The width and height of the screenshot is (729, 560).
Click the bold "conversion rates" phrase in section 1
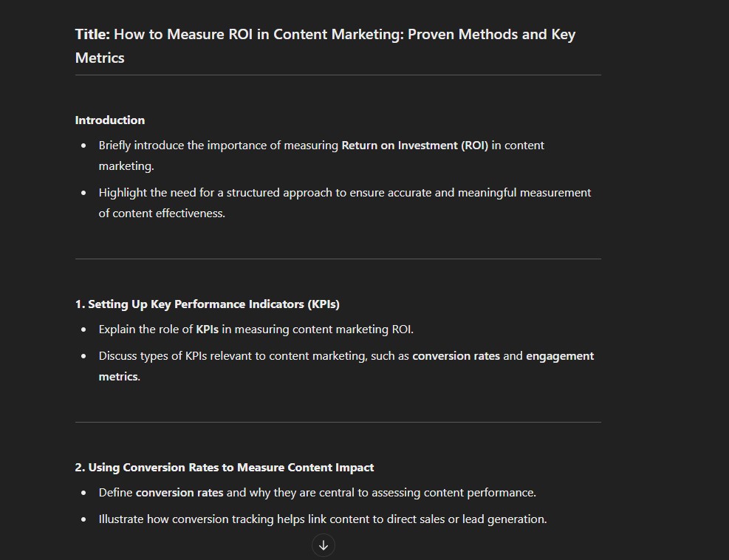[456, 356]
